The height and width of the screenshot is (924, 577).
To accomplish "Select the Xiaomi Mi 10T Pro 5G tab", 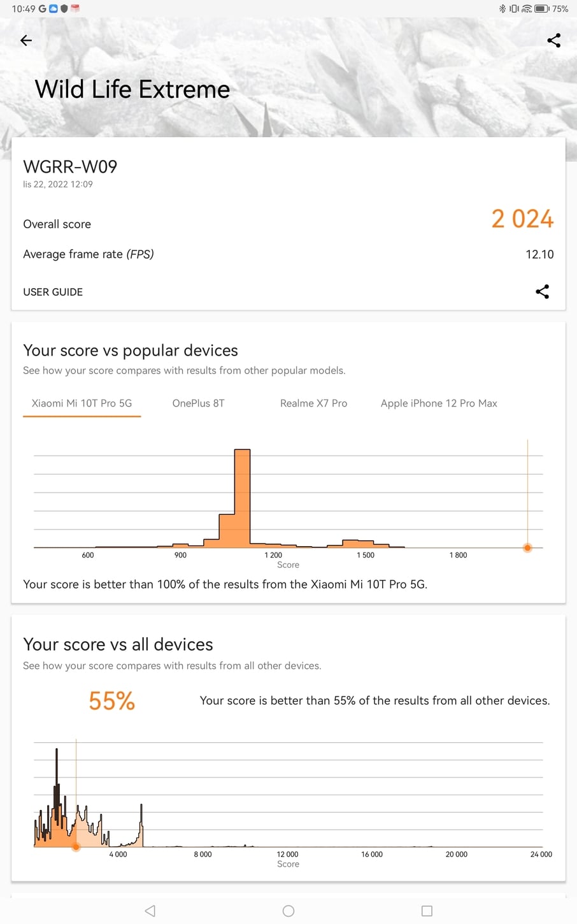I will 82,403.
